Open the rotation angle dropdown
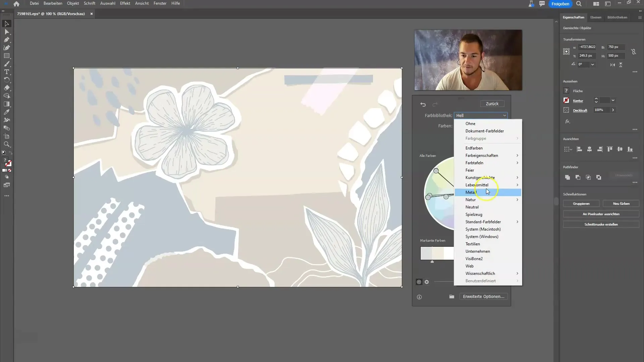The image size is (644, 362). point(593,64)
